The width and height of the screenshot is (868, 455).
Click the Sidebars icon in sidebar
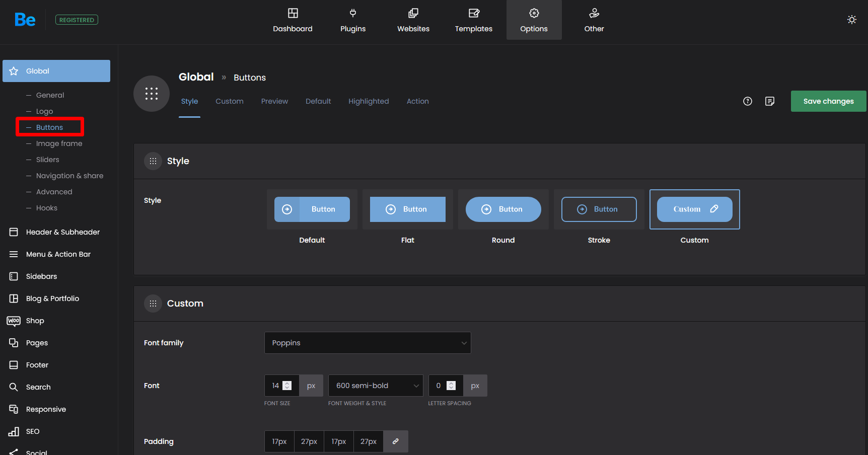[14, 276]
